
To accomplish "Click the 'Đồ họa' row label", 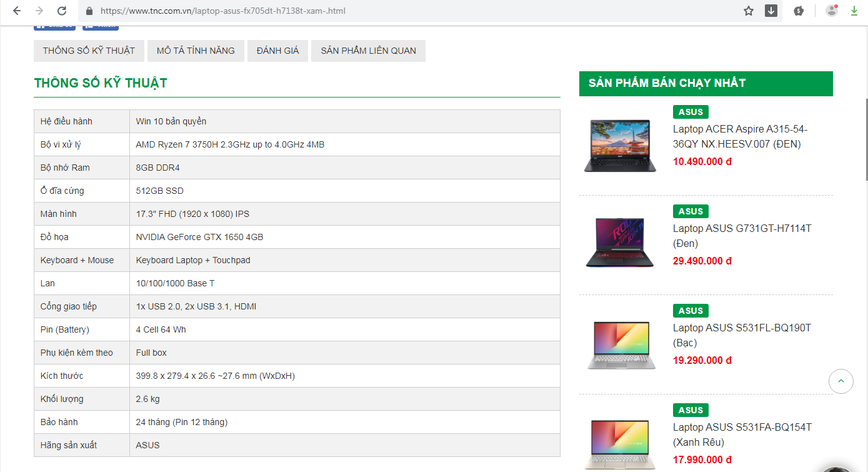I will (x=54, y=237).
